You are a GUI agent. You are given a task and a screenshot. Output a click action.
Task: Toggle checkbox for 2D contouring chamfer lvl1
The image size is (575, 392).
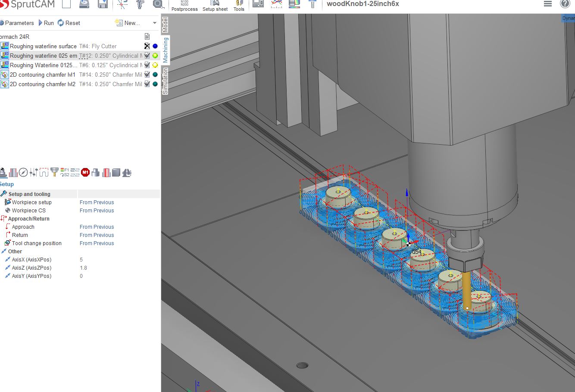[x=147, y=75]
